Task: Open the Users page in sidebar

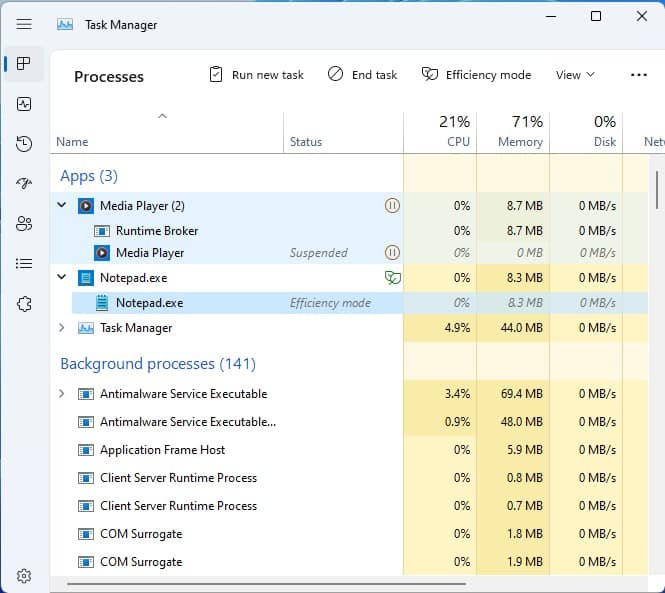Action: point(24,223)
